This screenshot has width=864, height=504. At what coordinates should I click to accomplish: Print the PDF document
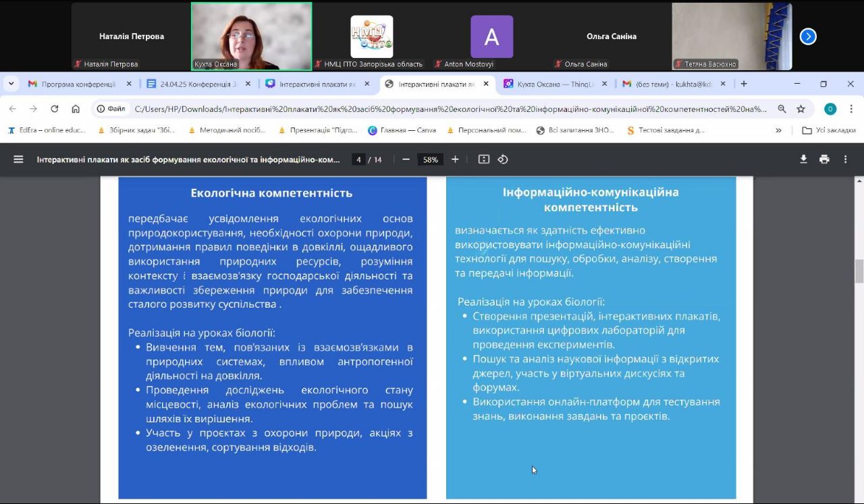pyautogui.click(x=824, y=159)
